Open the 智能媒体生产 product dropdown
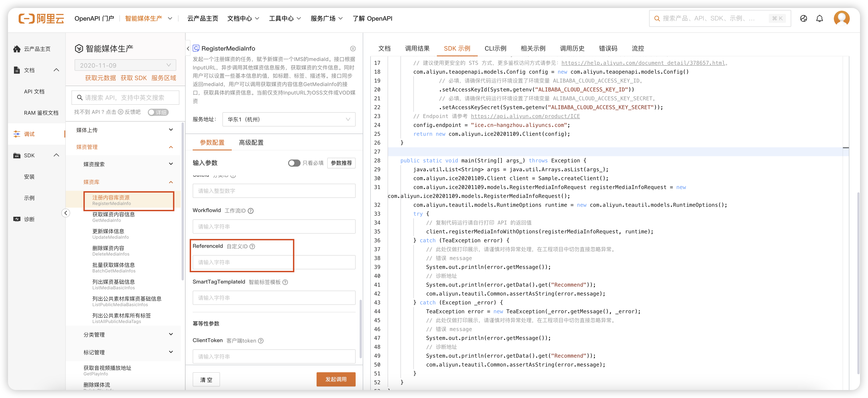Screen dimensions: 868x398 pyautogui.click(x=149, y=18)
